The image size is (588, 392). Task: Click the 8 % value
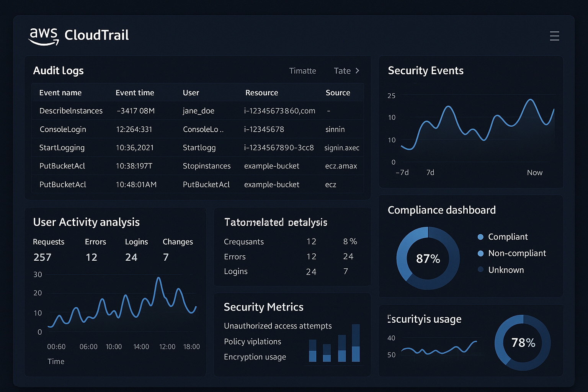click(350, 242)
